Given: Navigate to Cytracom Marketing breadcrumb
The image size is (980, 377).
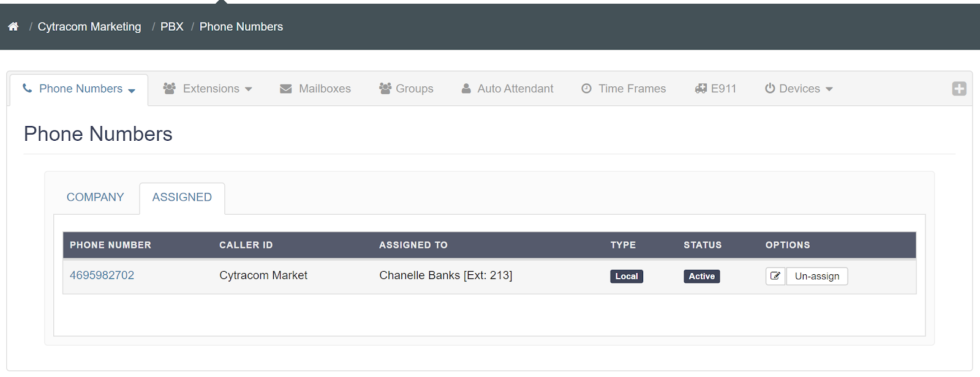Looking at the screenshot, I should pyautogui.click(x=89, y=27).
